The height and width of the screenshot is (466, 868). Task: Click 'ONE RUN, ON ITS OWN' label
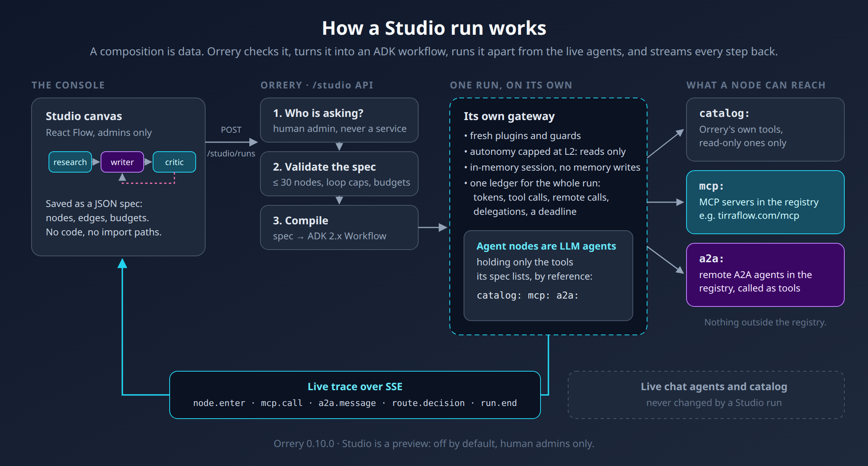point(511,85)
